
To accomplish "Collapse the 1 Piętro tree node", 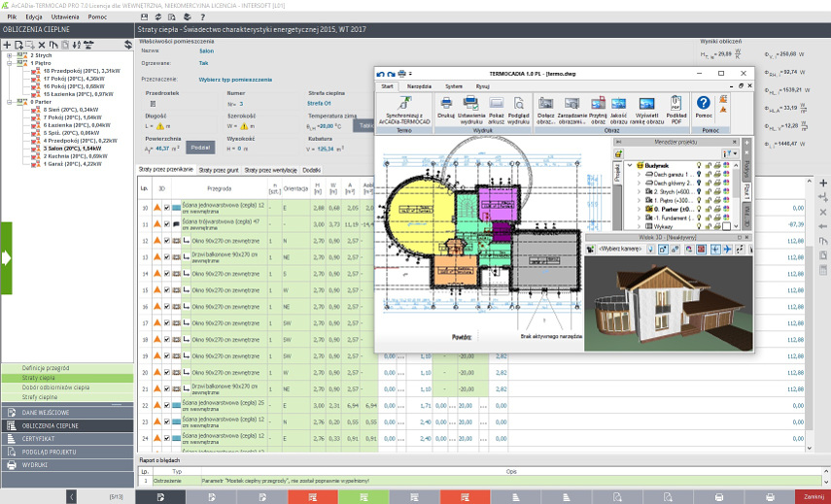I will [10, 63].
